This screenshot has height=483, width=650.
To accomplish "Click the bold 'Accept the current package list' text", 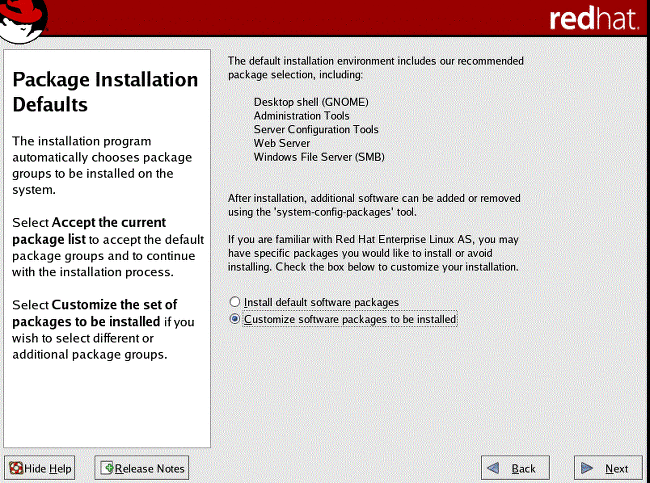I will (89, 231).
